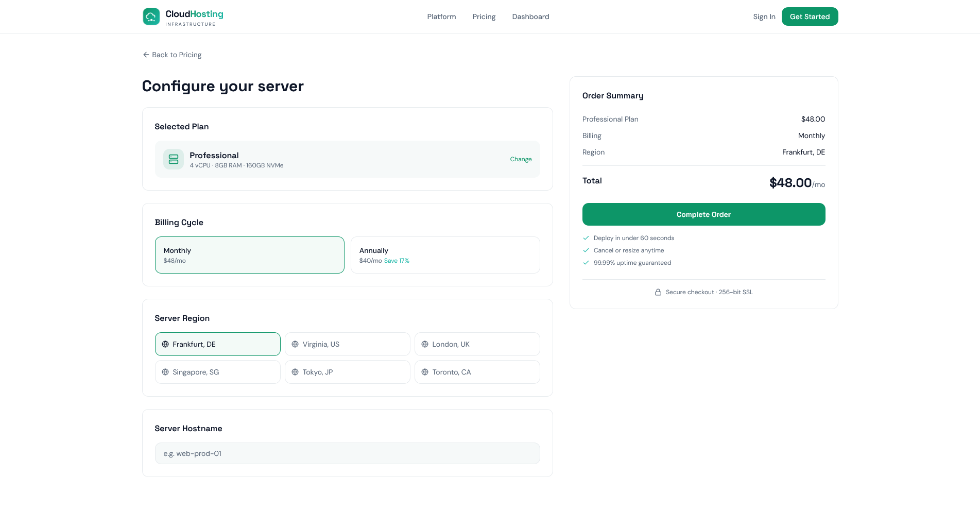Click the globe icon for Virginia, US

click(x=295, y=344)
